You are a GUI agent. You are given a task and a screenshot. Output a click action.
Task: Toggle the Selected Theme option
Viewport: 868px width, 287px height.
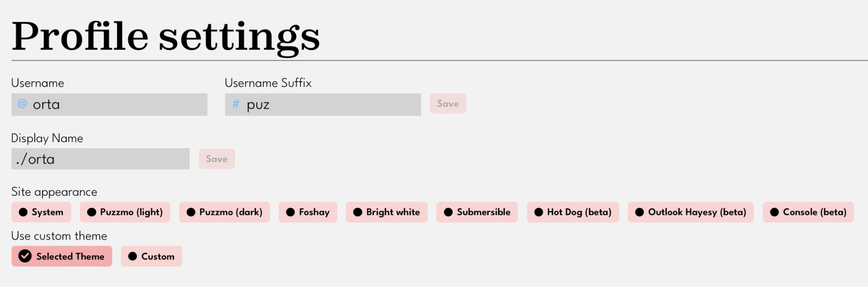tap(61, 256)
